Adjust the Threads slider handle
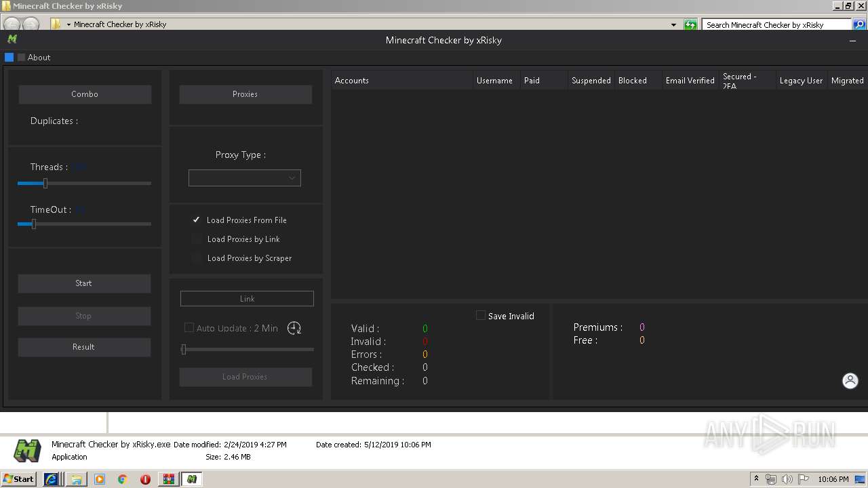The image size is (868, 488). pyautogui.click(x=45, y=183)
